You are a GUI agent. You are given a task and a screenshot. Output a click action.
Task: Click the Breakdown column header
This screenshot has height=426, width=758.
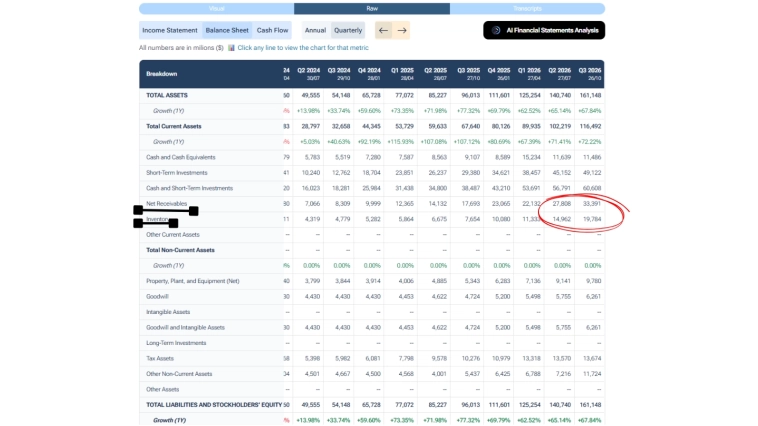162,73
